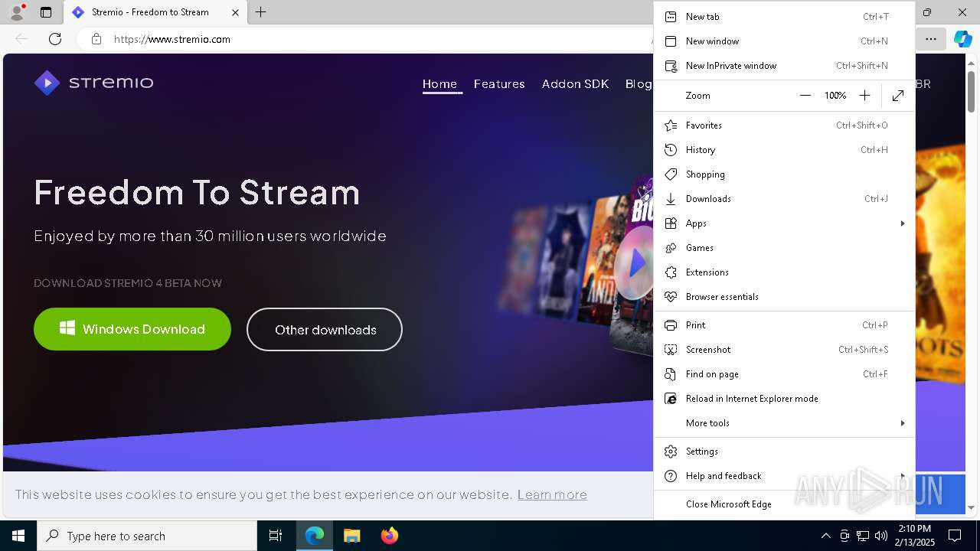The image size is (980, 551).
Task: Open Task View on the taskbar
Action: point(276,536)
